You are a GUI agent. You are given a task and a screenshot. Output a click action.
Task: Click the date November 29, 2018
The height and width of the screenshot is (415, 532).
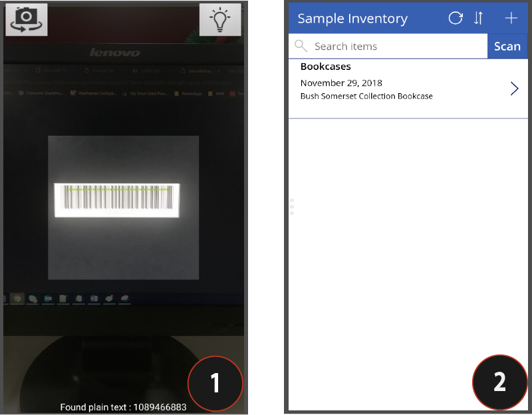click(341, 83)
